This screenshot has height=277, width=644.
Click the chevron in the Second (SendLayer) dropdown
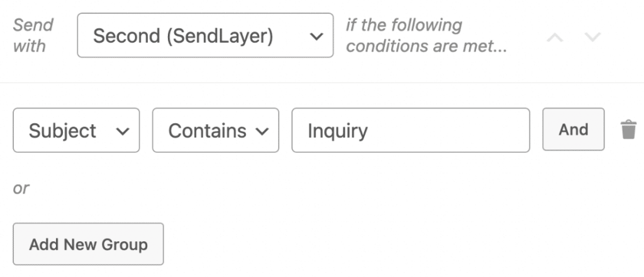click(x=316, y=36)
